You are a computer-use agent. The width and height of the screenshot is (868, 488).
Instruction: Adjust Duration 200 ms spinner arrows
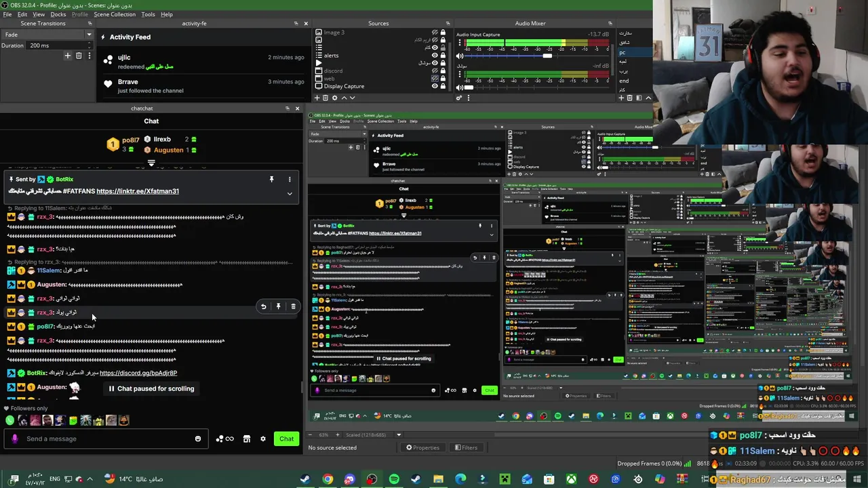pos(89,45)
